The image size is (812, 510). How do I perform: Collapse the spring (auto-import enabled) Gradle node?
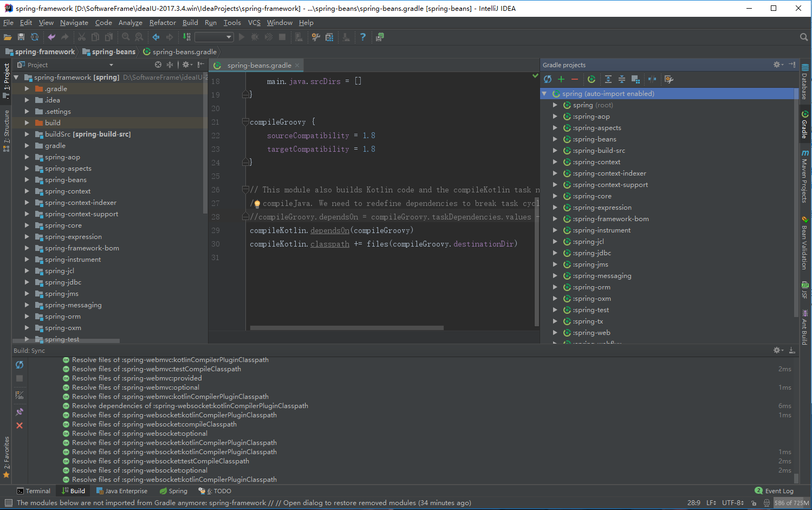(544, 93)
